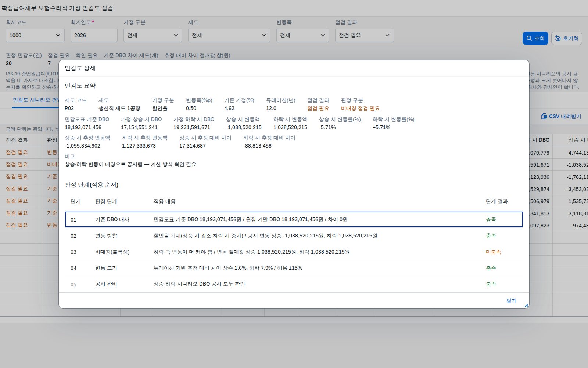Switch to the 민감도 시나리오 tab
Image resolution: width=588 pixels, height=368 pixels.
(x=36, y=100)
